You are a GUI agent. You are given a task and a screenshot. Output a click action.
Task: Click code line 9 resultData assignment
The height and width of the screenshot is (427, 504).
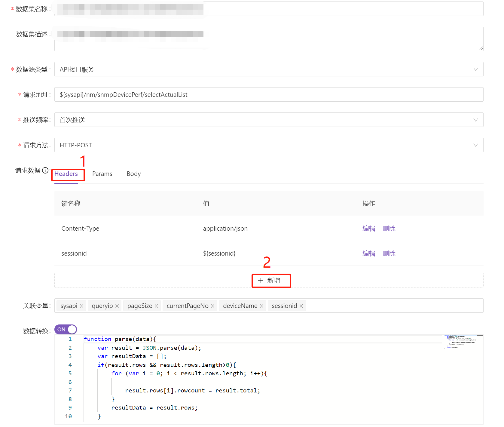click(x=154, y=408)
